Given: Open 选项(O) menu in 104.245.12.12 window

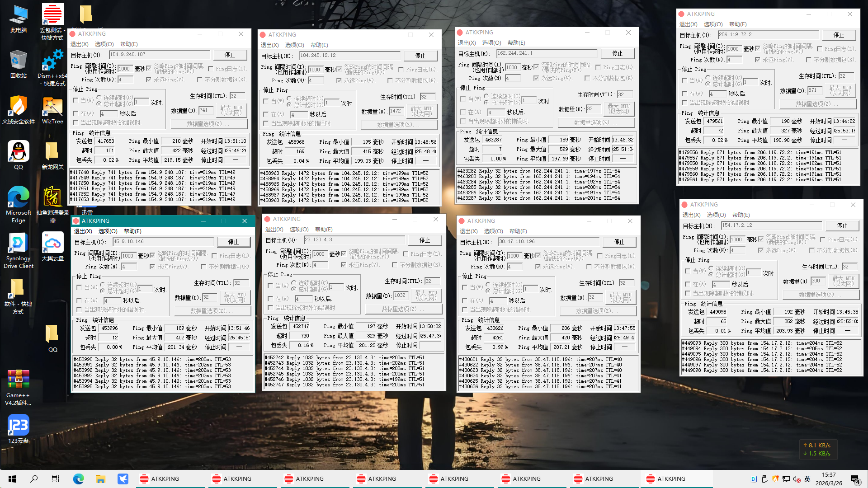Looking at the screenshot, I should 294,45.
